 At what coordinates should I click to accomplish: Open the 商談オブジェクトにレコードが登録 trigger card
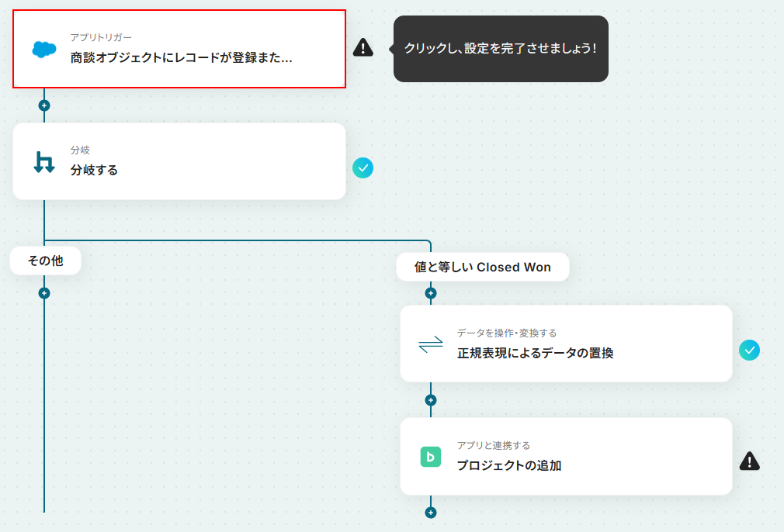click(x=179, y=49)
